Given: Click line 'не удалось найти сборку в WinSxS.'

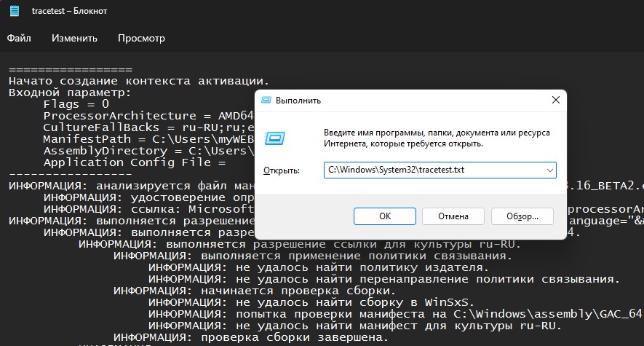Looking at the screenshot, I should pyautogui.click(x=311, y=302).
